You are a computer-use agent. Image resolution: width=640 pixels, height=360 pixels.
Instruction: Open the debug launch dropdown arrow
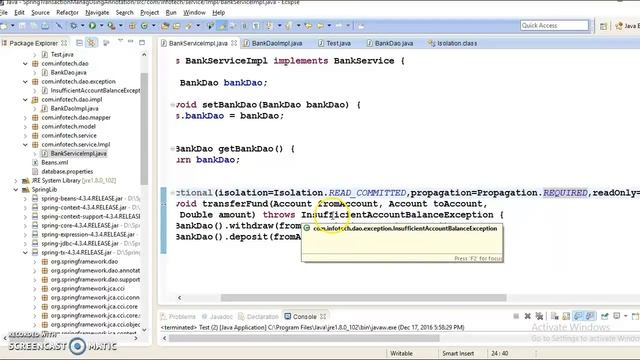(x=82, y=26)
